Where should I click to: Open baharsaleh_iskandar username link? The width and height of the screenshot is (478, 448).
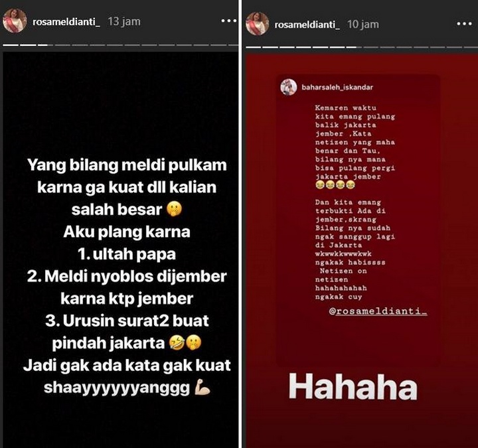coord(337,88)
